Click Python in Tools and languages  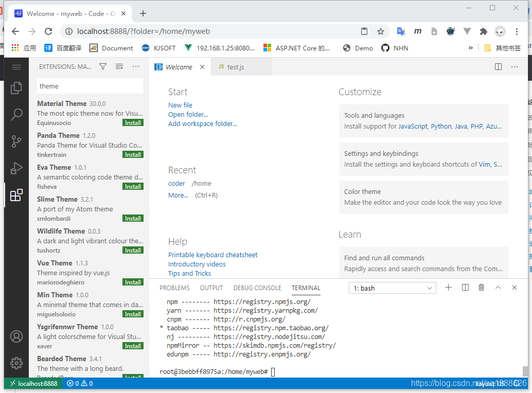point(441,126)
